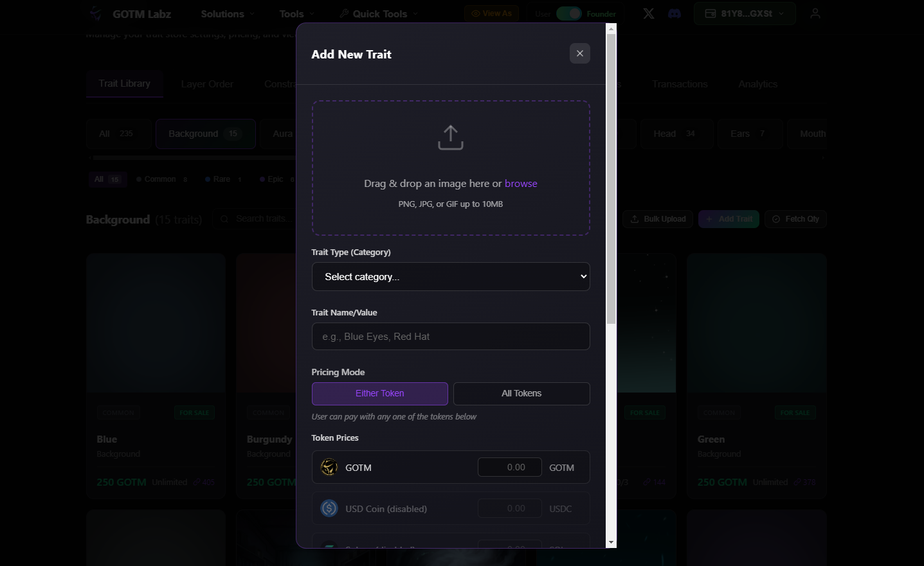The width and height of the screenshot is (924, 566).
Task: Open the Analytics tab
Action: click(x=757, y=84)
